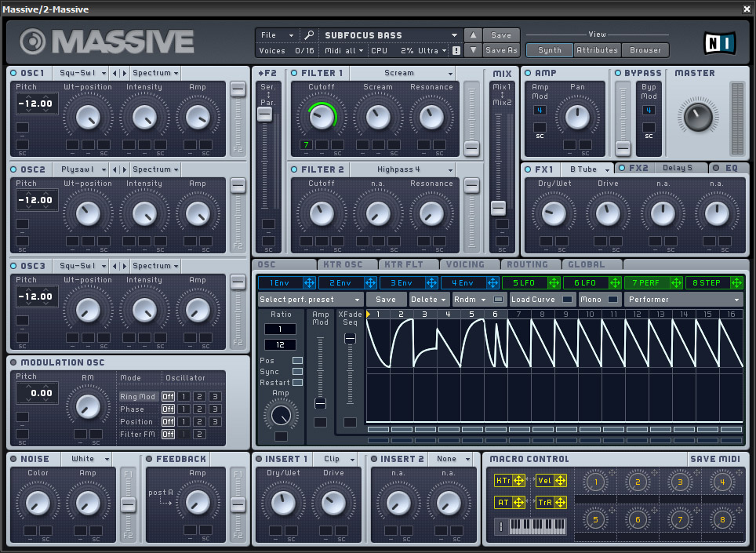
Task: Click the SAVE MIDI button
Action: pos(715,459)
